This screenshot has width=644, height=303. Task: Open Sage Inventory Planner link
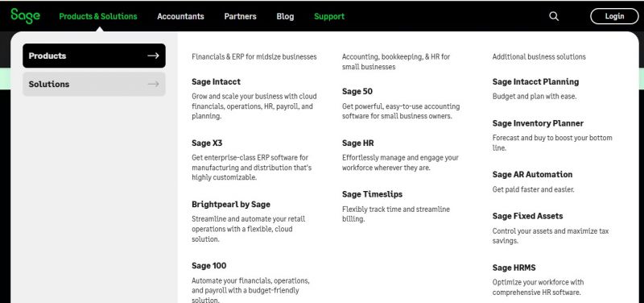coord(538,123)
